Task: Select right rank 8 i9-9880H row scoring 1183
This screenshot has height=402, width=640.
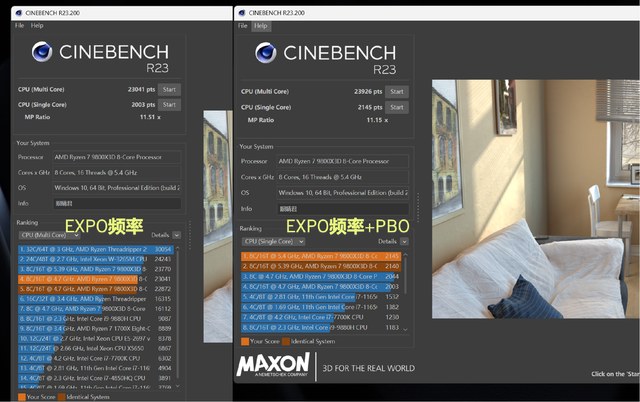Action: click(x=321, y=328)
